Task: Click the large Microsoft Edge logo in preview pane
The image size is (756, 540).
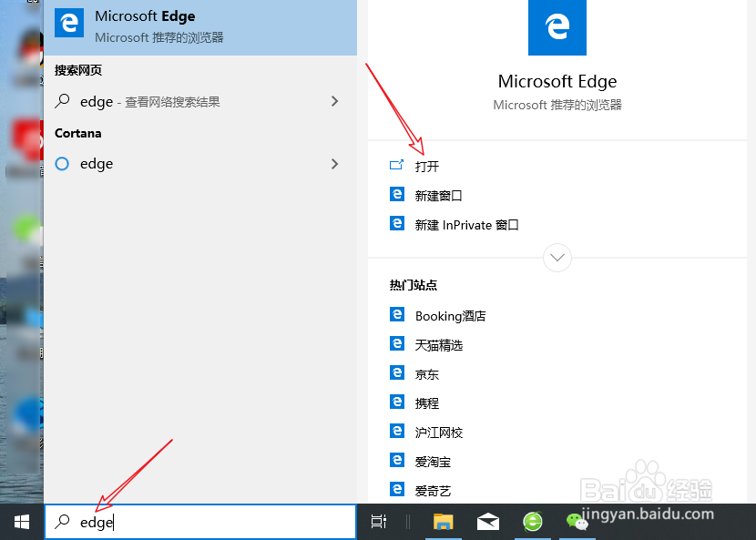Action: 557,27
